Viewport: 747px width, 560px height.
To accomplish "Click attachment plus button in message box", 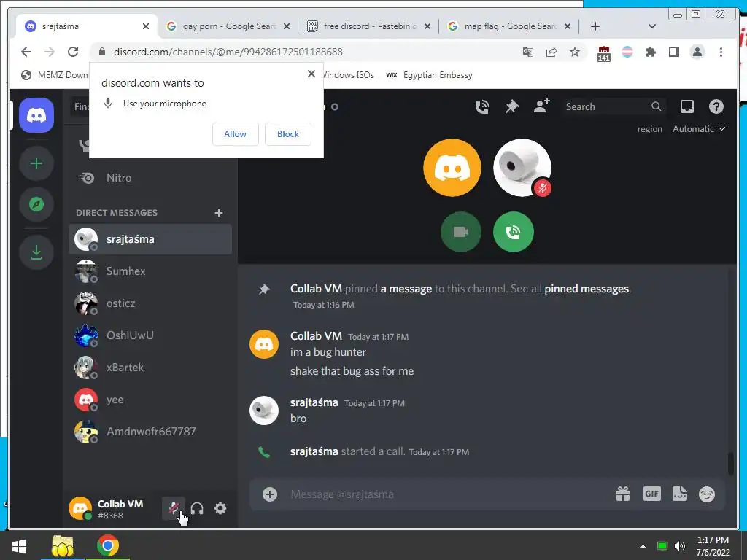I will tap(270, 494).
